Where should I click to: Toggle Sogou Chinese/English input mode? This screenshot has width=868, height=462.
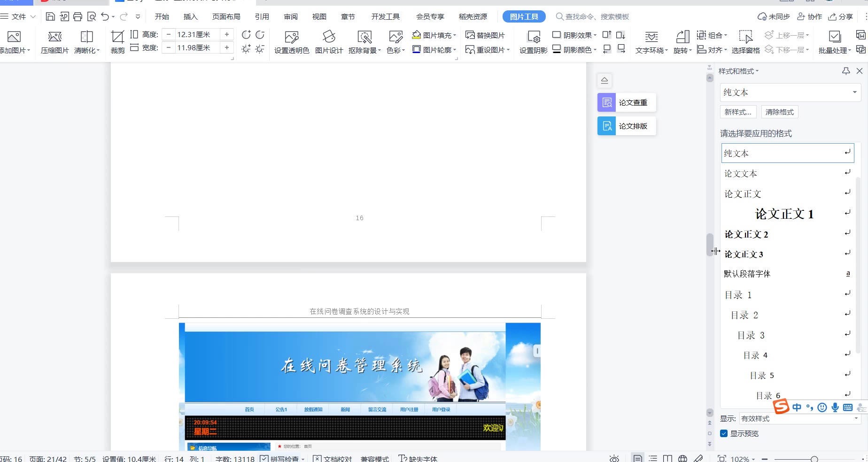(x=797, y=407)
